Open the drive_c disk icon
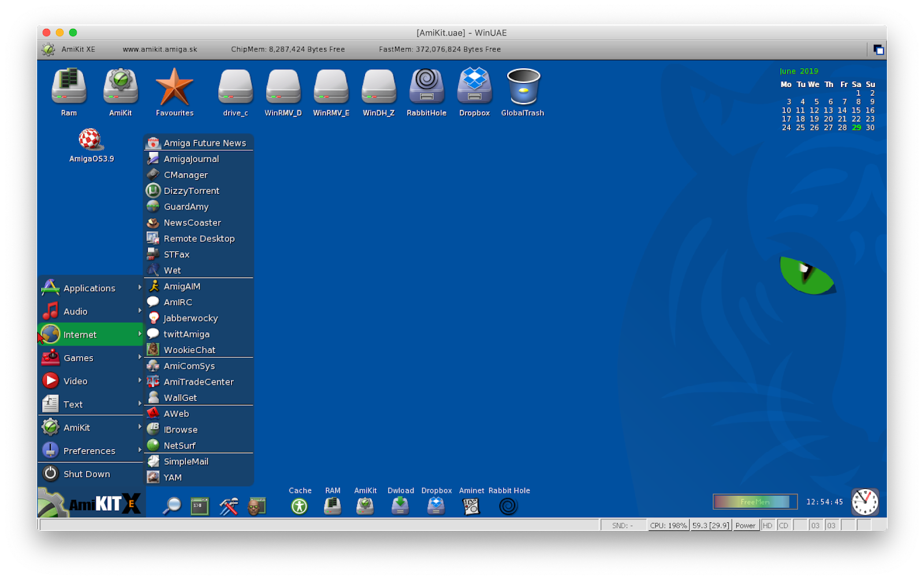The image size is (924, 580). coord(236,87)
